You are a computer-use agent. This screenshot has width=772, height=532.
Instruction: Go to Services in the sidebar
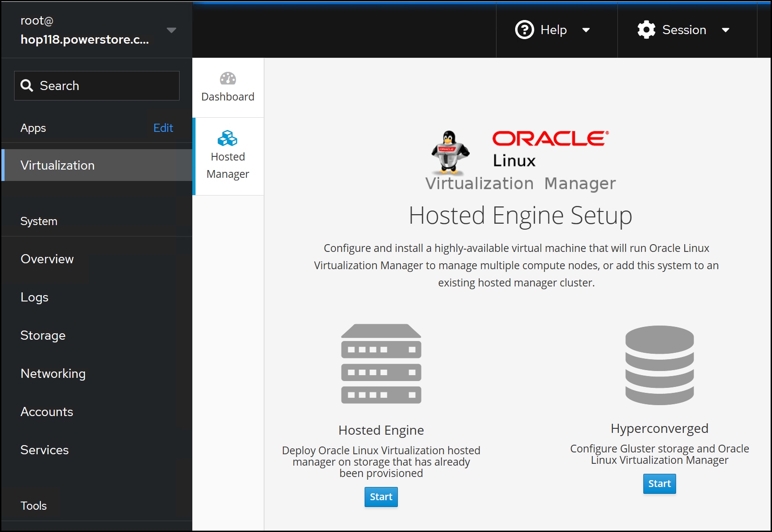click(x=45, y=450)
